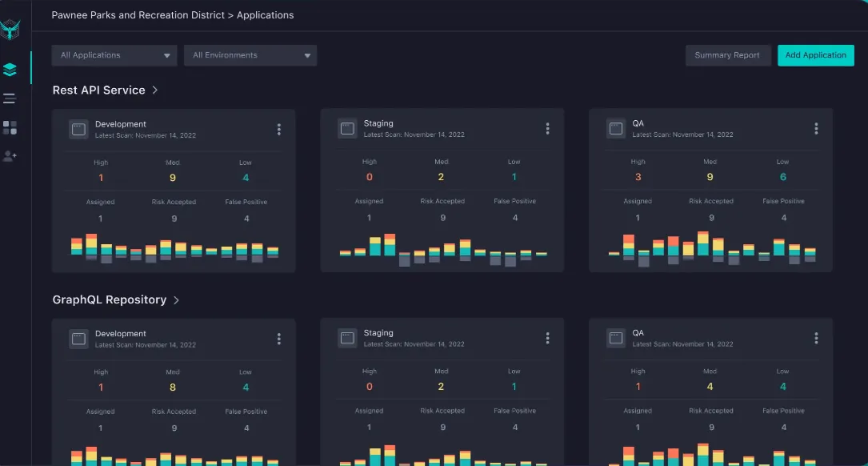Open the All Environments dropdown
The image size is (868, 466).
(x=250, y=55)
